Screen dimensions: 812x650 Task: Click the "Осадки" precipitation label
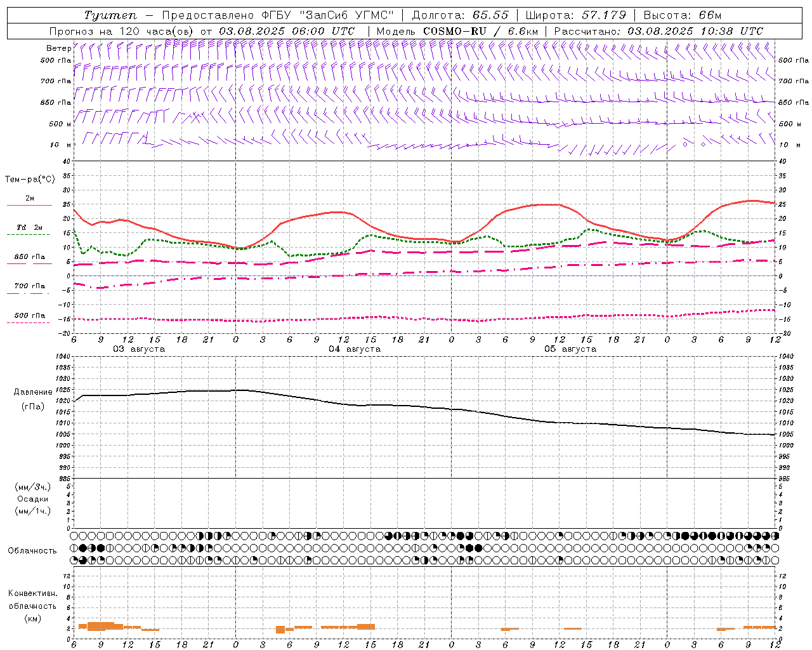click(x=33, y=499)
